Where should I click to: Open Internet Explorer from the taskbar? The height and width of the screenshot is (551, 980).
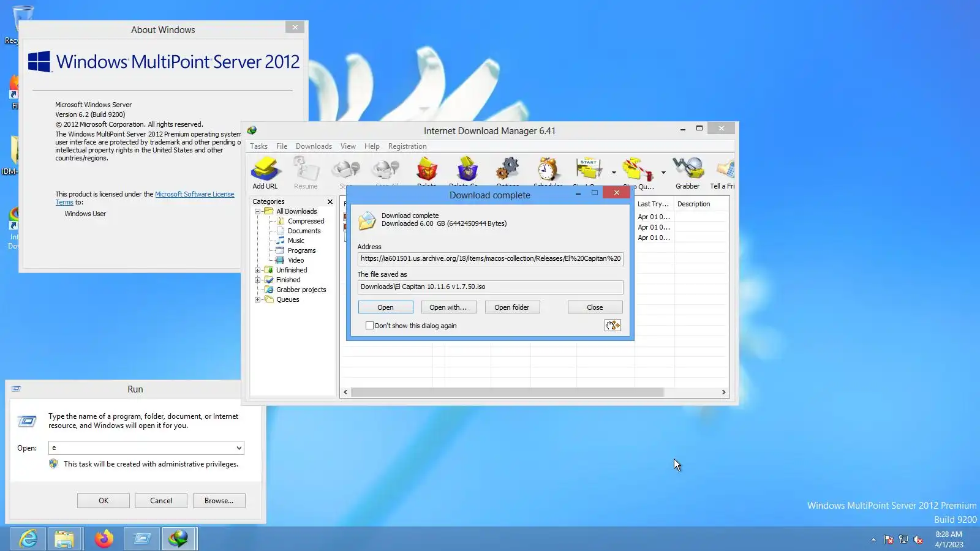[x=28, y=539]
